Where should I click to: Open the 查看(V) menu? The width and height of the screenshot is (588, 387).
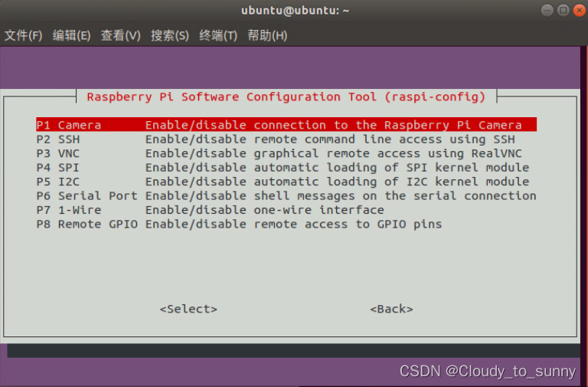point(121,36)
